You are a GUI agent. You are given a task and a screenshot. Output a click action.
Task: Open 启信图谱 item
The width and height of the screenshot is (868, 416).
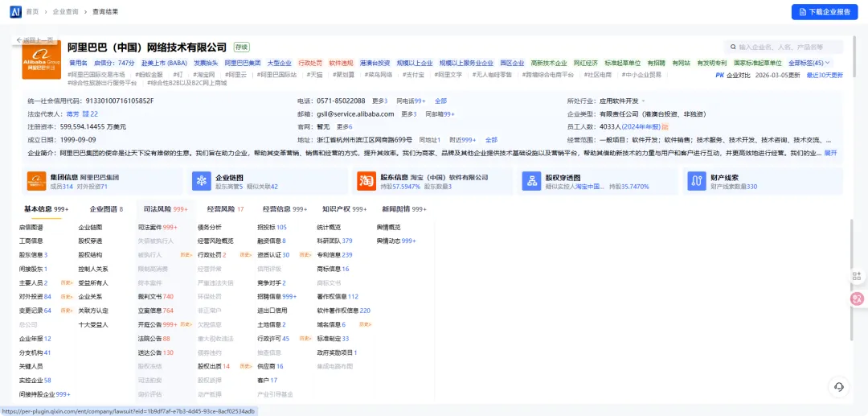31,227
